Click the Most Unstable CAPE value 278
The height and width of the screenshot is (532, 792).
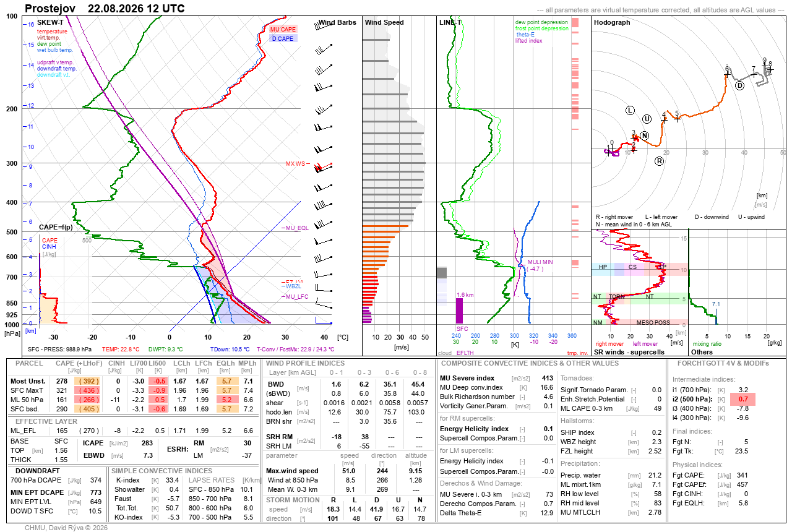(61, 381)
